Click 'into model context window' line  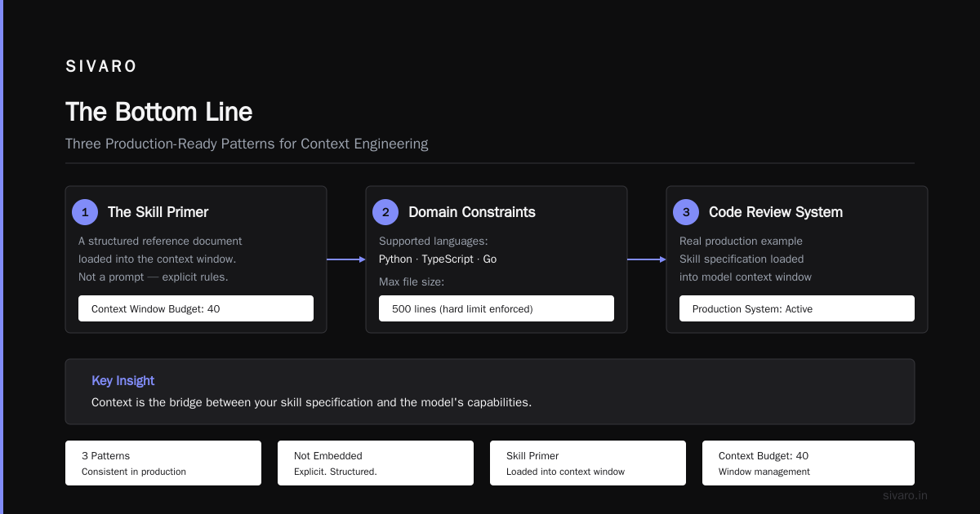[x=746, y=277]
